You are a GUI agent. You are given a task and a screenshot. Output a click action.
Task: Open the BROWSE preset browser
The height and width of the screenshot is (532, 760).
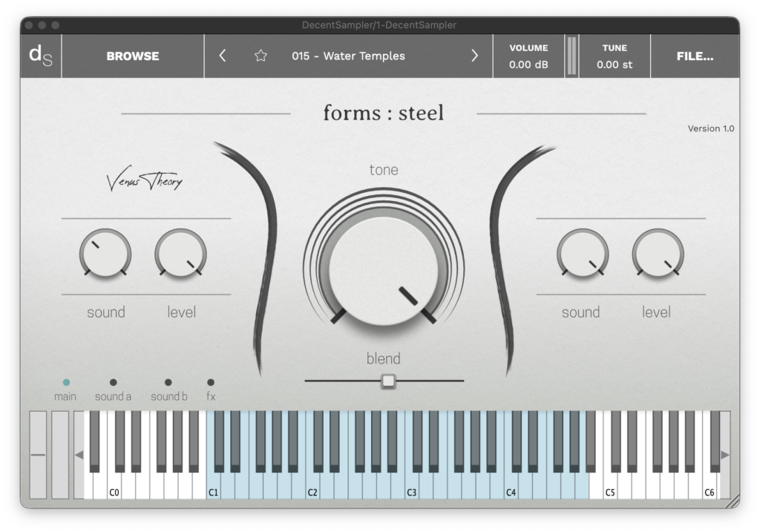pyautogui.click(x=133, y=56)
